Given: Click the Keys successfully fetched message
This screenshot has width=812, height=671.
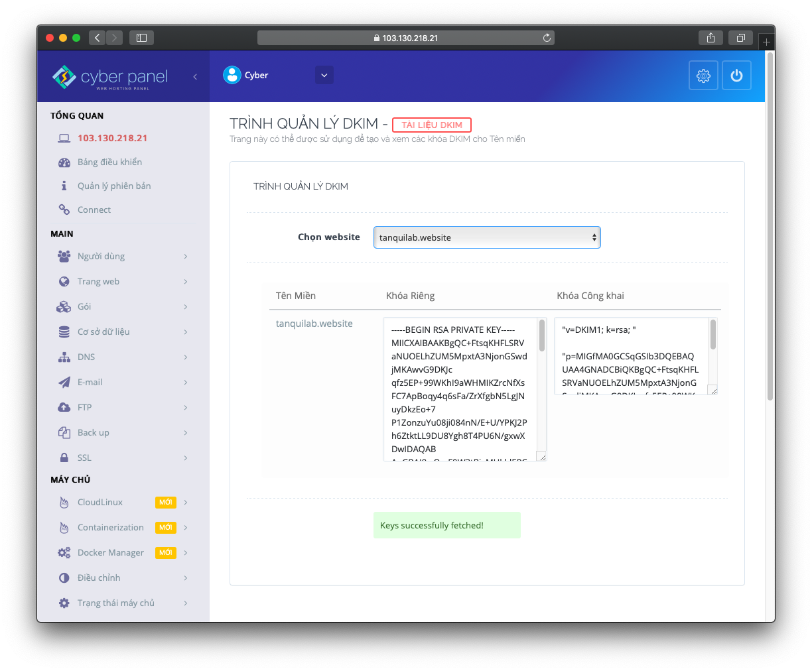Looking at the screenshot, I should coord(447,525).
